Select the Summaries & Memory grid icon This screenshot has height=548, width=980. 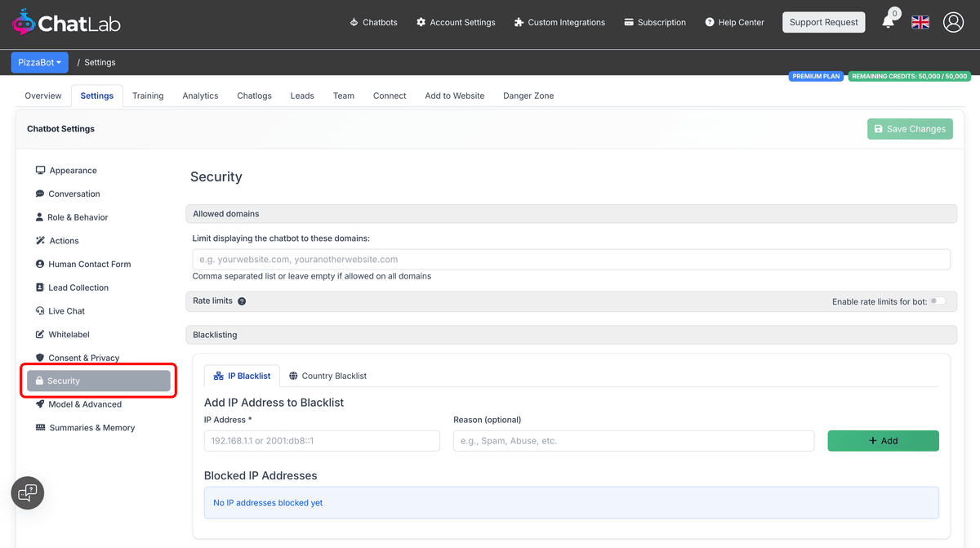click(41, 427)
